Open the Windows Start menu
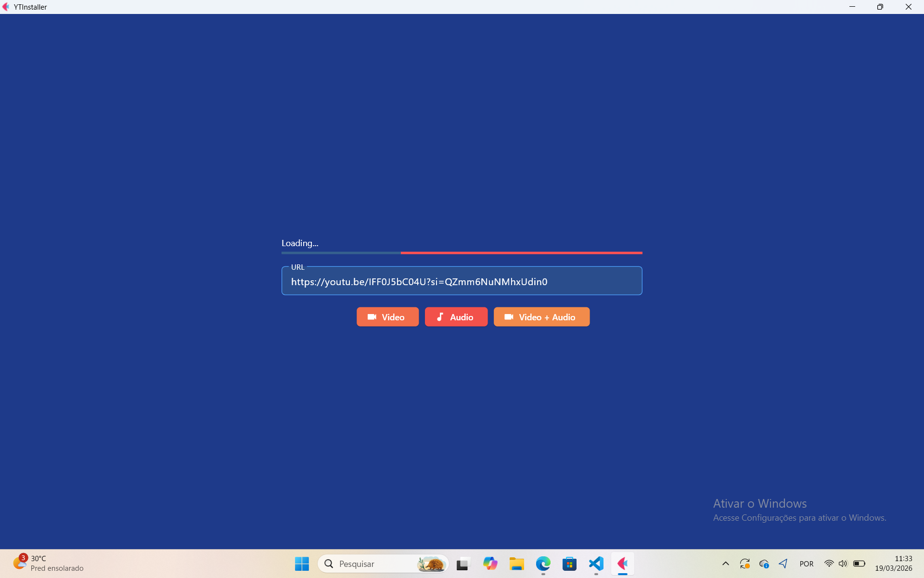Viewport: 924px width, 578px height. coord(302,564)
